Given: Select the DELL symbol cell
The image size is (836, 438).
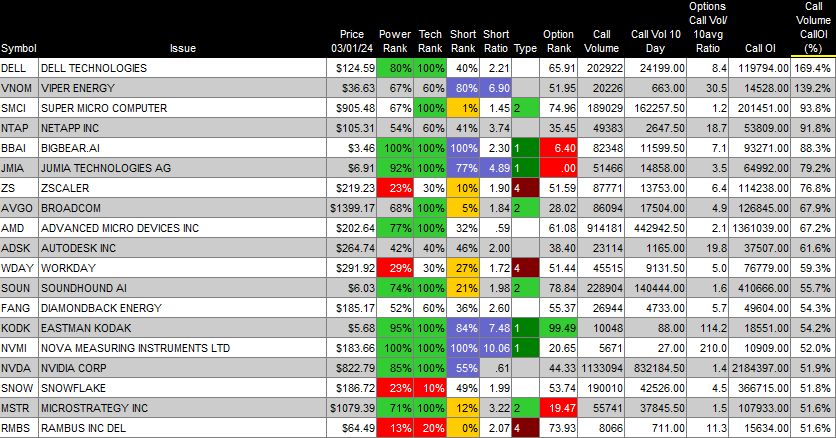Looking at the screenshot, I should (19, 68).
